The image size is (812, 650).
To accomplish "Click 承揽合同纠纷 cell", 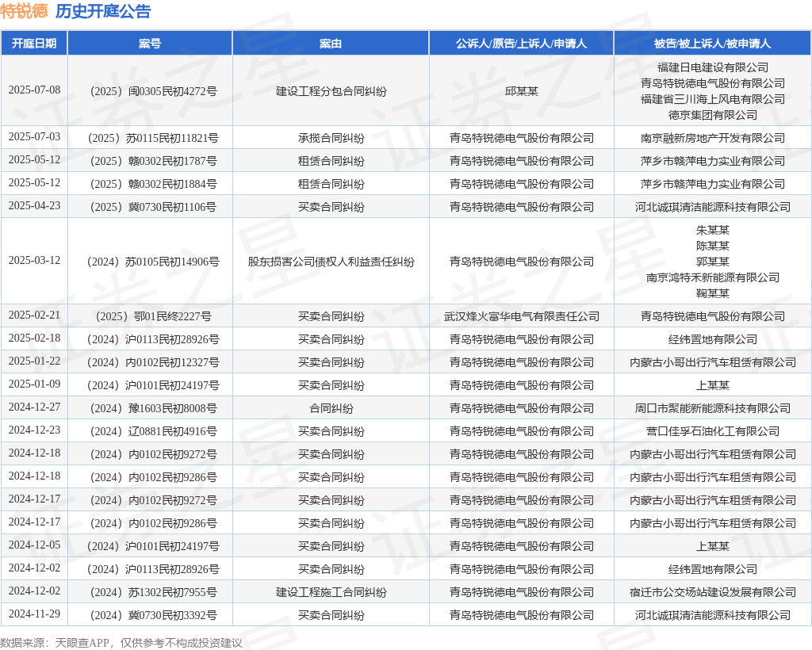I will 331,138.
